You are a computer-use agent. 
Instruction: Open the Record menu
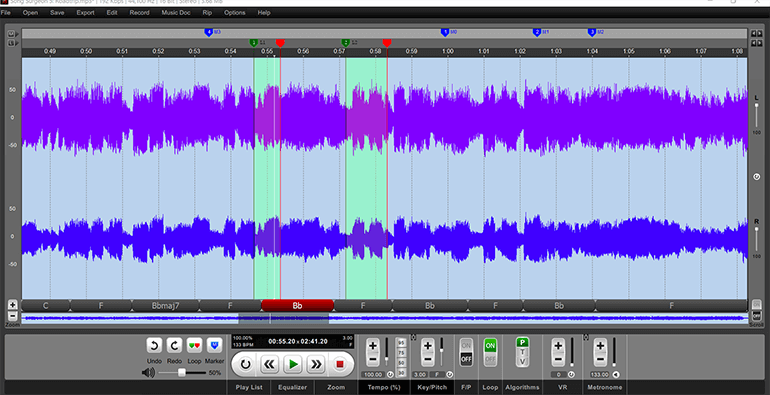[139, 13]
